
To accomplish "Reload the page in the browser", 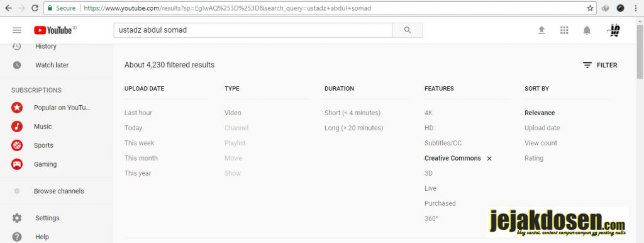I will (35, 8).
